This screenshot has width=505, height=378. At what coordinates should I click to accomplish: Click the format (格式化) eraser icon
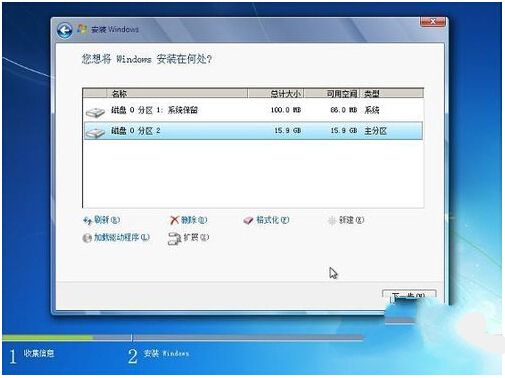point(248,220)
